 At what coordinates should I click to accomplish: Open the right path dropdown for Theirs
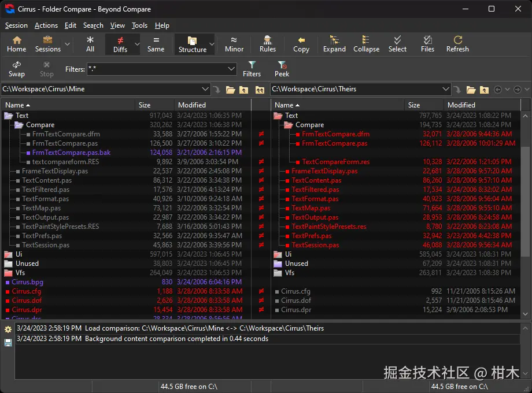pyautogui.click(x=446, y=89)
